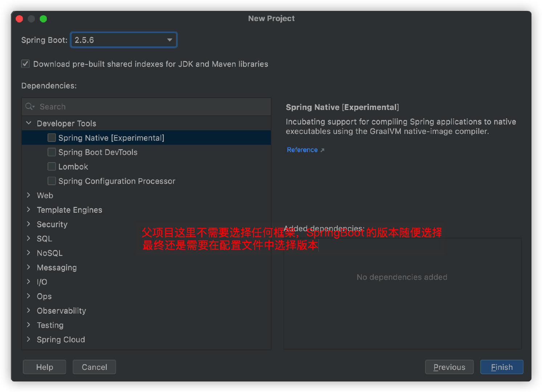Expand the SQL category
The height and width of the screenshot is (392, 542).
point(29,238)
